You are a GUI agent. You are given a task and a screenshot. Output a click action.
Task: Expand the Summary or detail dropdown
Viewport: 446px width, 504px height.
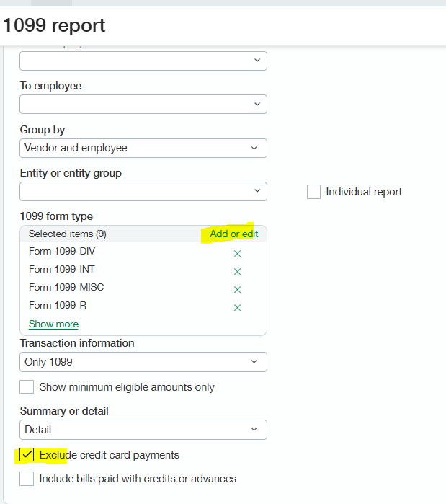click(143, 430)
